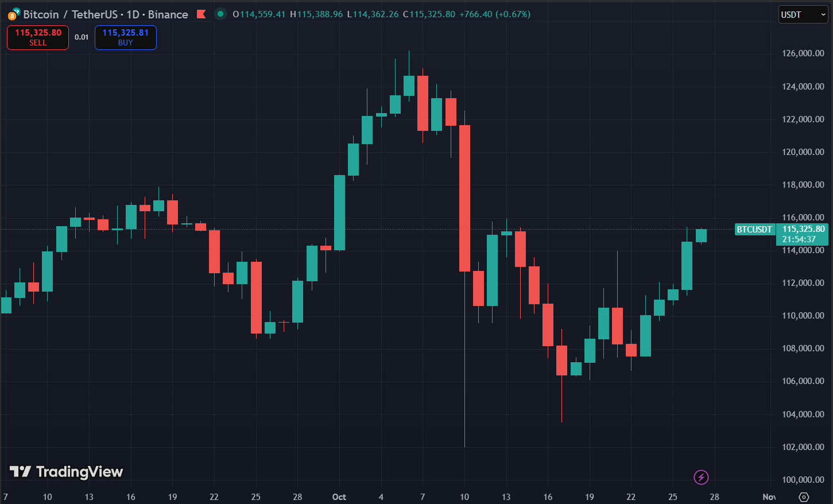Click the countdown timer under the price label
Viewport: 833px width, 504px height.
point(799,239)
